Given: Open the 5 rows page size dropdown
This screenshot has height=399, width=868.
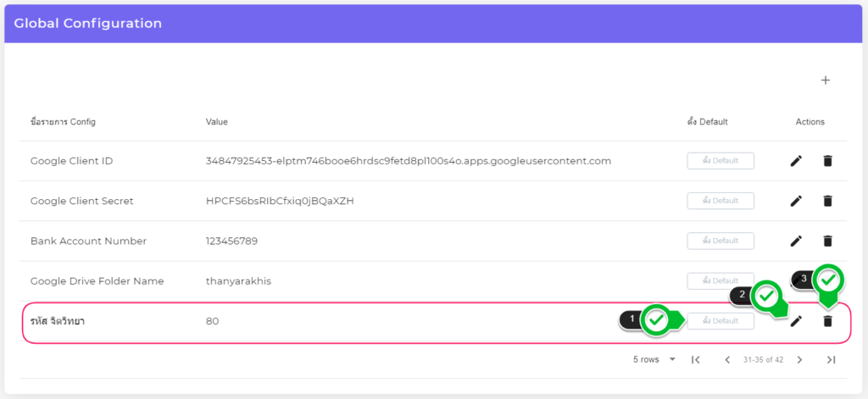Looking at the screenshot, I should [654, 360].
